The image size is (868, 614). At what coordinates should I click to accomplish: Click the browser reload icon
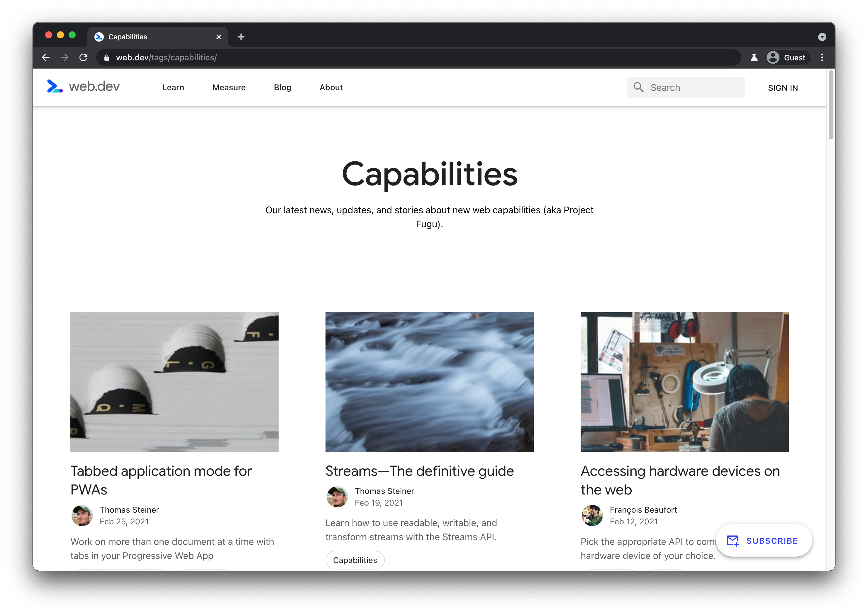point(83,57)
